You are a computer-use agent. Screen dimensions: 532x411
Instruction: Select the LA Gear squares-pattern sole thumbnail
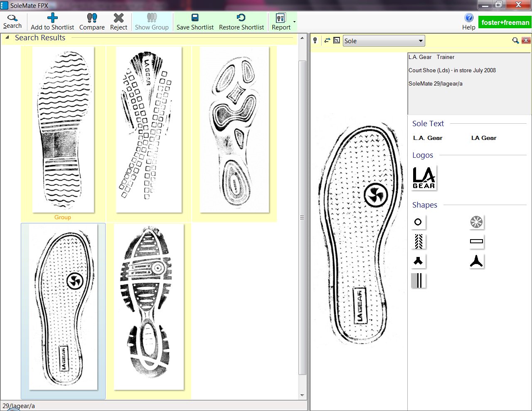tap(149, 129)
